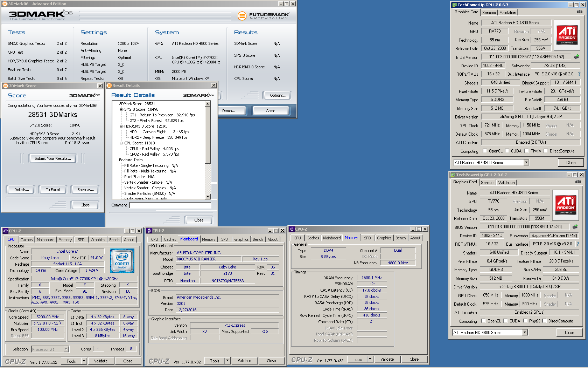Click Submit Your Results button
This screenshot has width=588, height=368.
(53, 158)
